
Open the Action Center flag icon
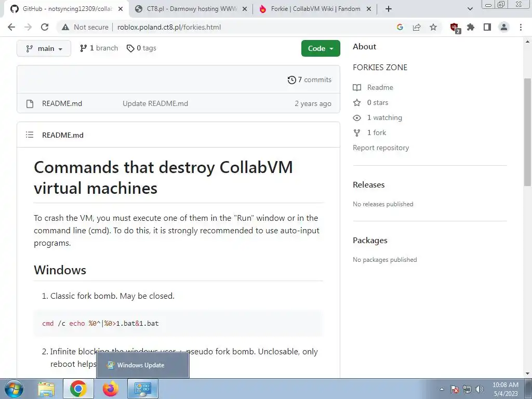pyautogui.click(x=455, y=389)
